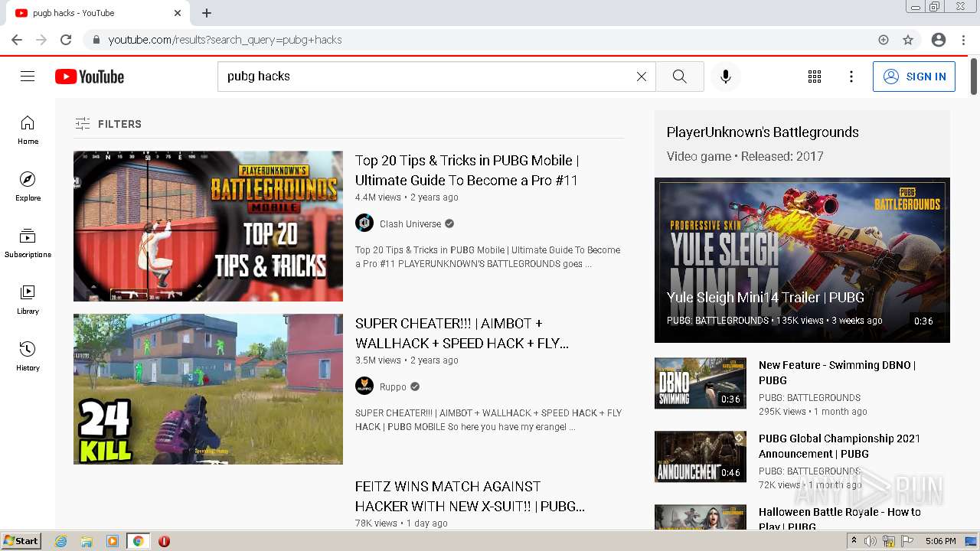Open Home in the sidebar
The image size is (980, 551).
click(x=28, y=130)
